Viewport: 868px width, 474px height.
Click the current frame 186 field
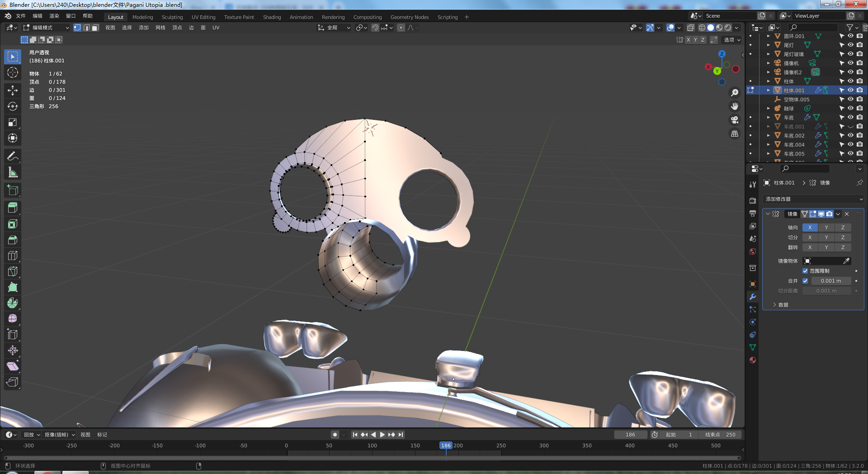click(631, 435)
